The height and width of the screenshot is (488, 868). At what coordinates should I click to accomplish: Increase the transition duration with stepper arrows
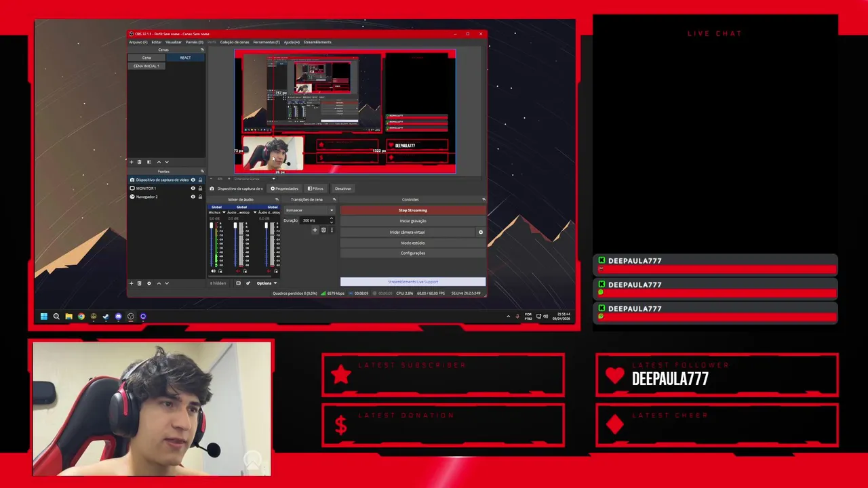332,219
